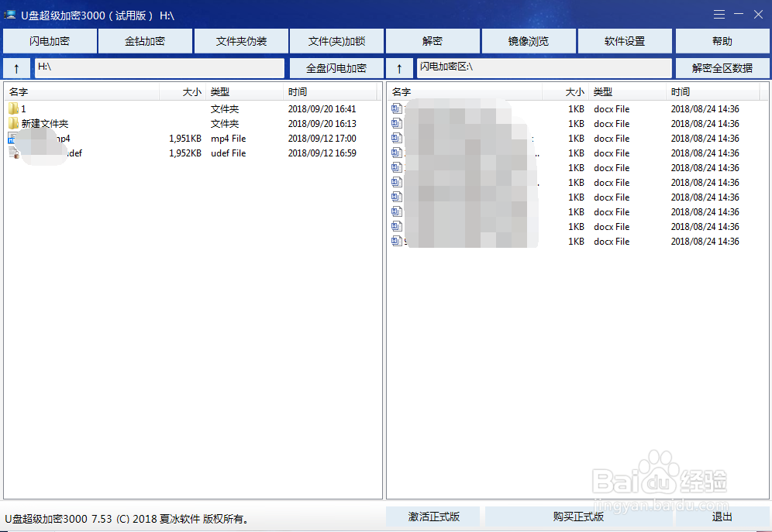The image size is (772, 532).
Task: Click 文件(夹)加锁 button
Action: point(336,41)
